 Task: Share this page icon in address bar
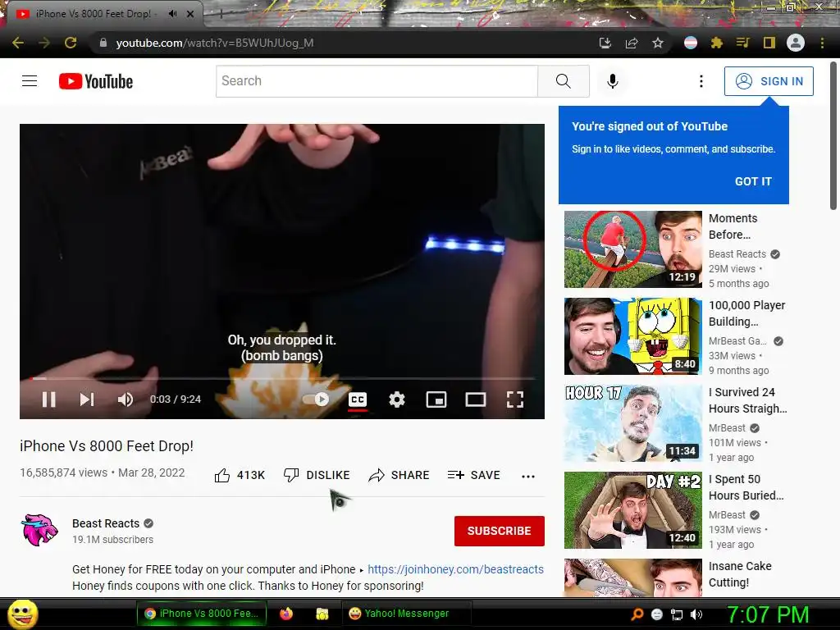pos(632,43)
